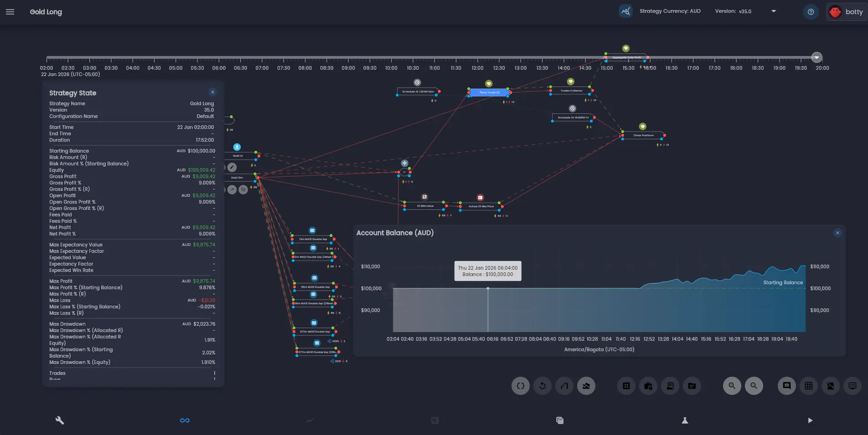Click the chart analysis icon beside Strategy Currency
The height and width of the screenshot is (435, 868).
click(x=625, y=11)
